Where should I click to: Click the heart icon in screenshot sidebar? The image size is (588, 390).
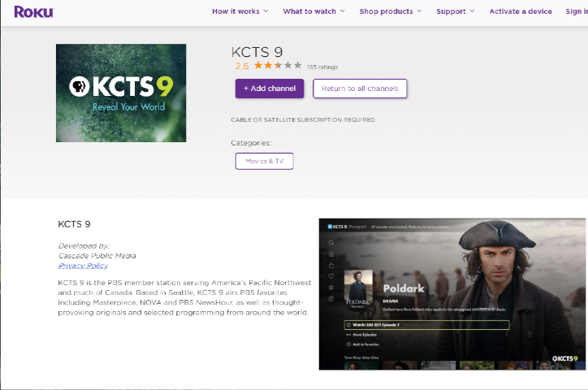(x=331, y=276)
